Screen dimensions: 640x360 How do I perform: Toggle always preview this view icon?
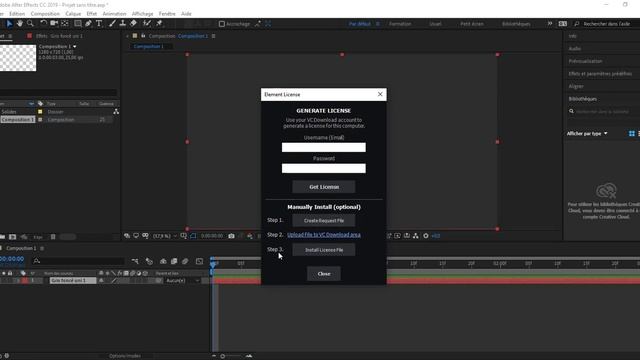click(x=127, y=236)
